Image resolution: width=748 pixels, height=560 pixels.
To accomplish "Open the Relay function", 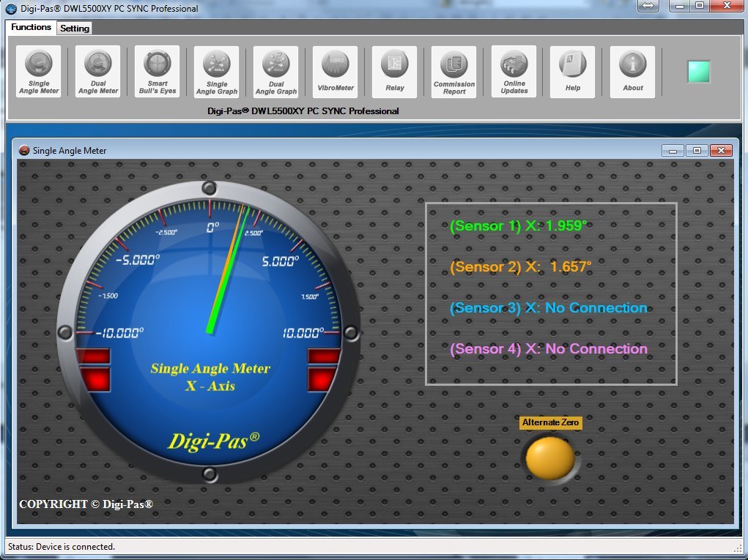I will pyautogui.click(x=395, y=72).
